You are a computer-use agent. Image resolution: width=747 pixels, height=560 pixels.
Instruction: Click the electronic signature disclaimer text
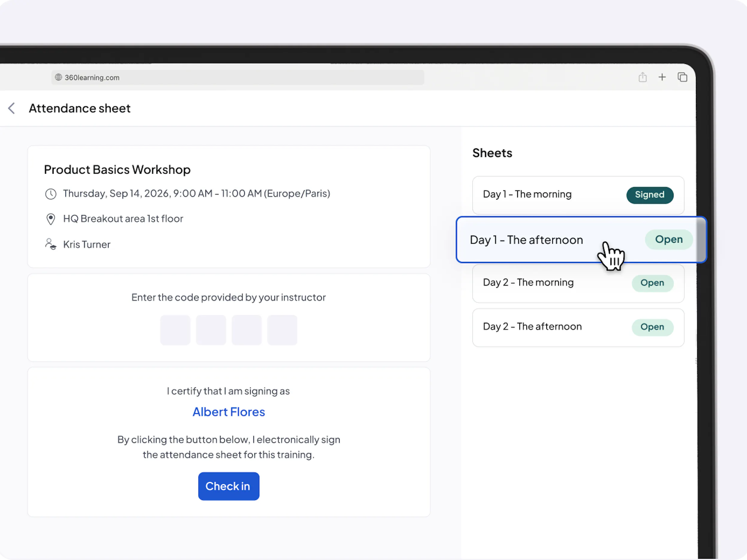tap(229, 447)
